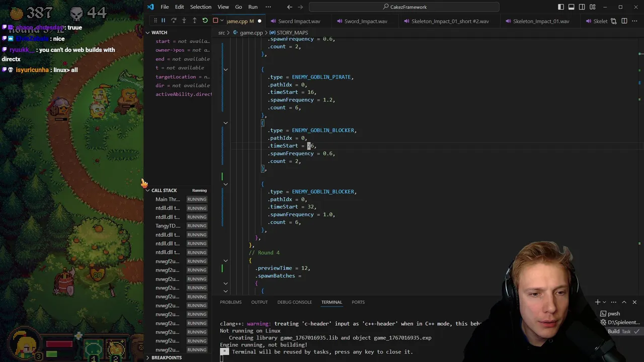
Task: Toggle the secondary side bar layout icon
Action: coord(582,7)
